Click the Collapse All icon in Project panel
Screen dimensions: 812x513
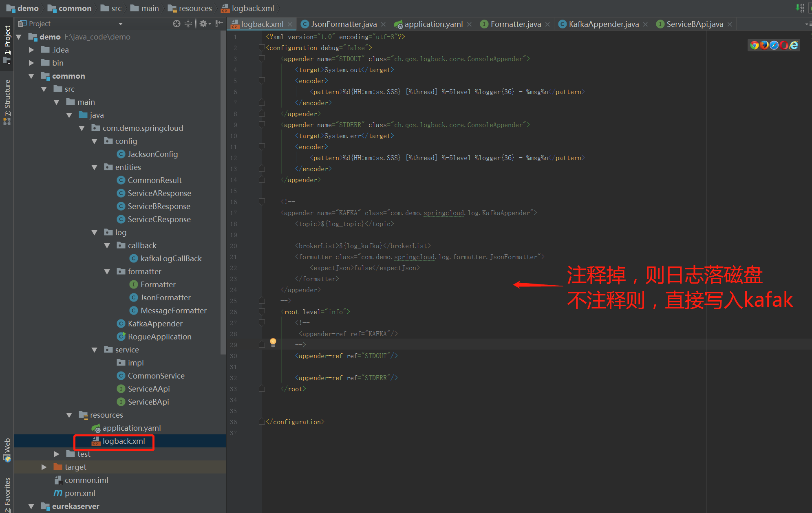tap(188, 24)
